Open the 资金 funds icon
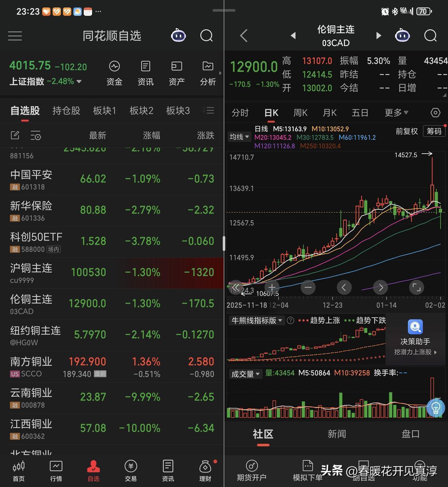 tap(114, 73)
